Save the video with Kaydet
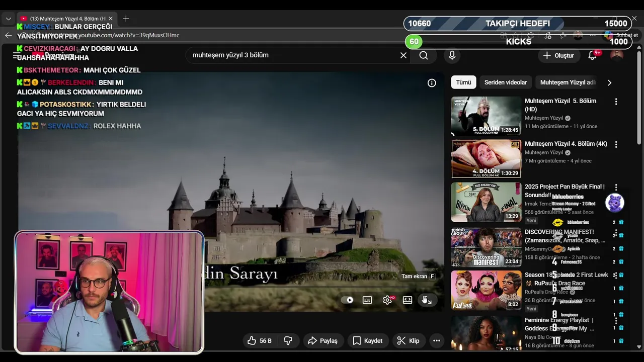 (367, 341)
